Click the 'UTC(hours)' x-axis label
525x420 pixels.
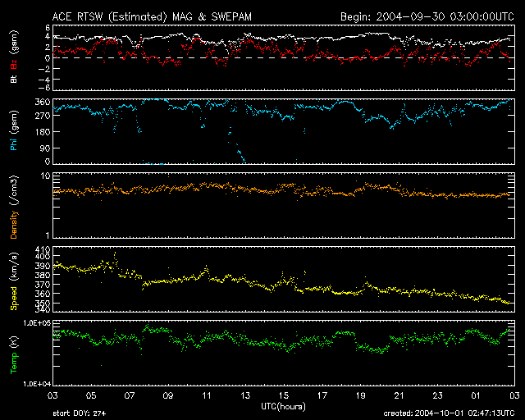(283, 407)
